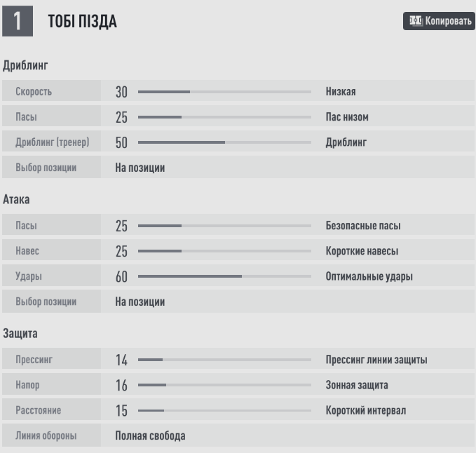
Task: Select Выбор позиции value in Дриблинг section
Action: point(140,168)
